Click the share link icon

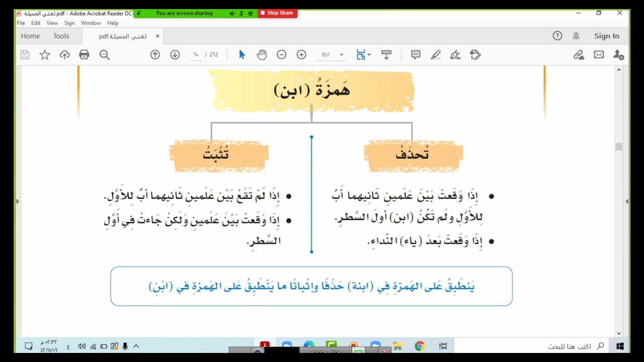[579, 55]
